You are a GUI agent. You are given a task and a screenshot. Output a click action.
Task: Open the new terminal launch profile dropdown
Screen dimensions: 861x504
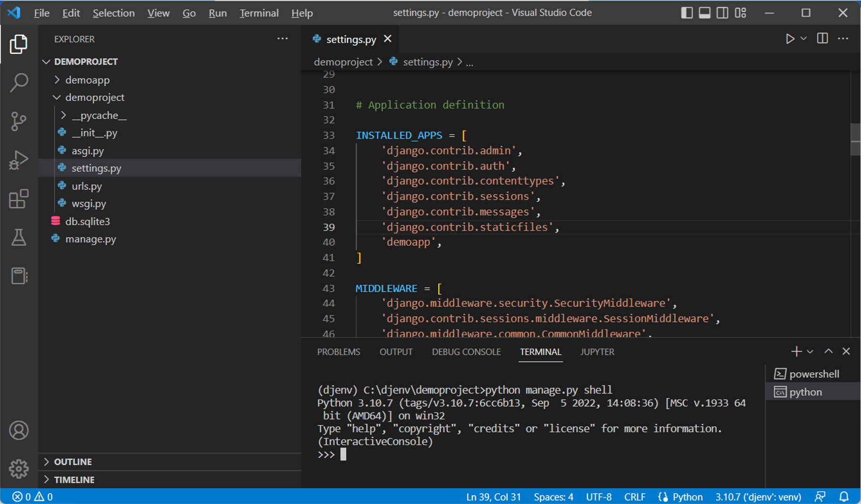click(810, 352)
